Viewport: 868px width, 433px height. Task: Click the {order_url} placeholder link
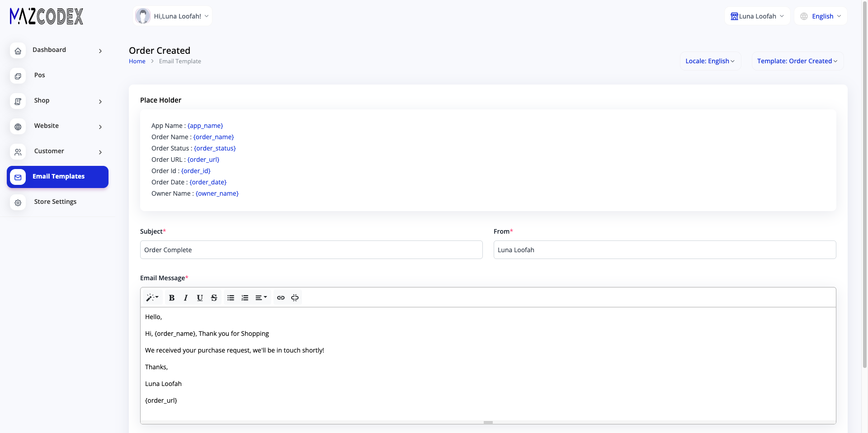tap(203, 160)
